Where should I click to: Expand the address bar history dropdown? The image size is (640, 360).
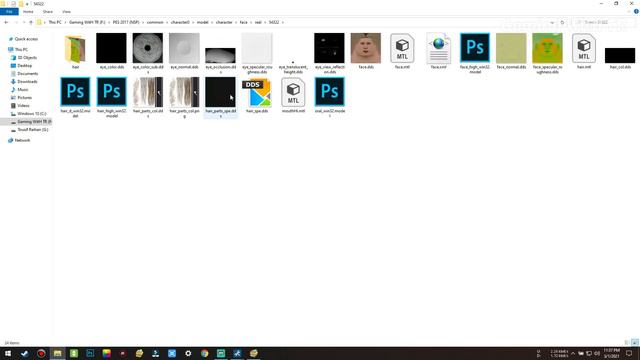point(552,22)
